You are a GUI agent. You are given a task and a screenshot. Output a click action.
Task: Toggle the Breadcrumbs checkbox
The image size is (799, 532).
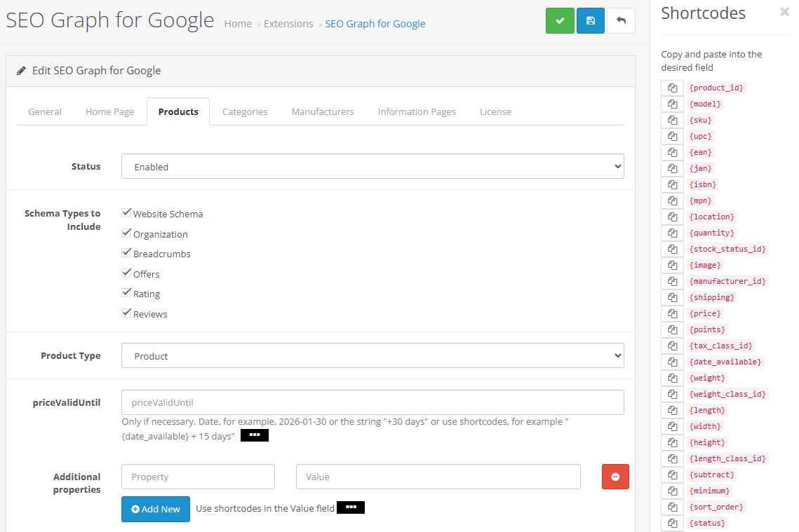coord(127,253)
